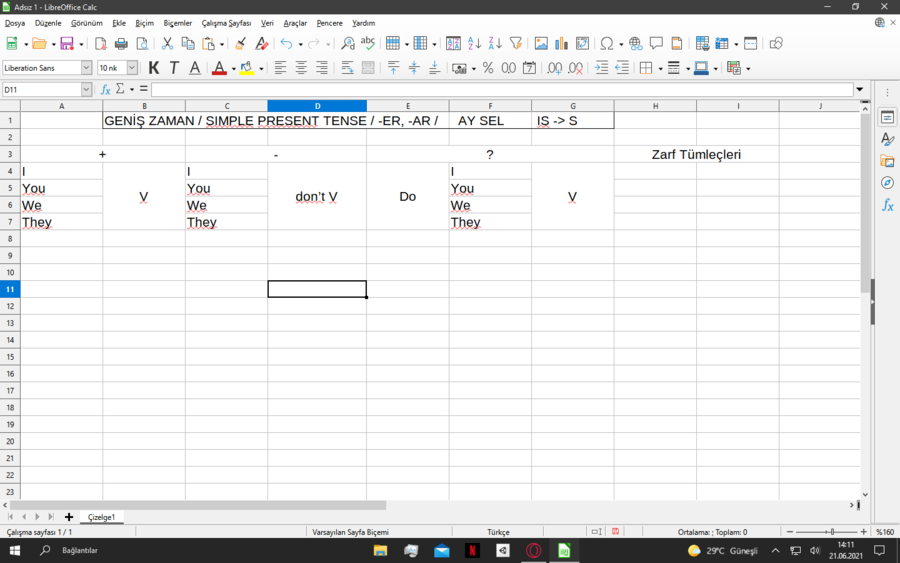Click in the formula input line
Image resolution: width=900 pixels, height=563 pixels.
pos(503,90)
